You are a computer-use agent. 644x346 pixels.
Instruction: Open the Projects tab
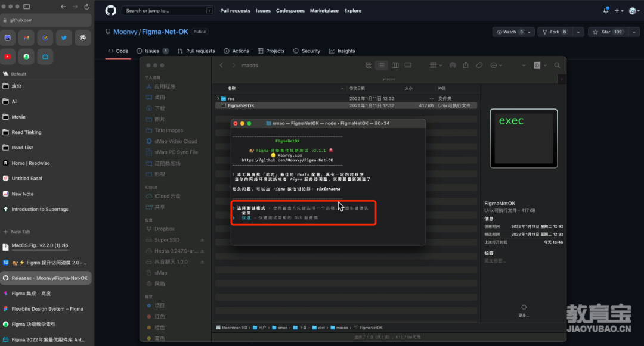(x=271, y=51)
